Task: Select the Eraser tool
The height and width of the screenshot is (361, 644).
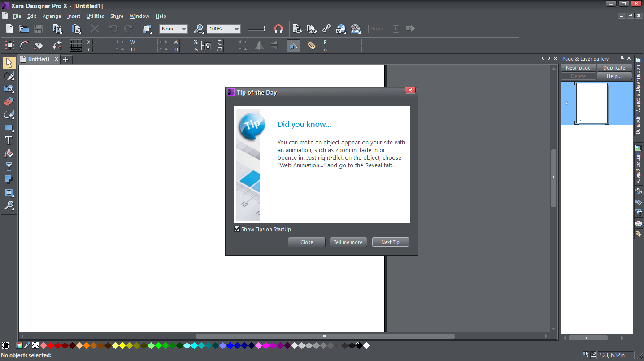Action: (x=9, y=102)
